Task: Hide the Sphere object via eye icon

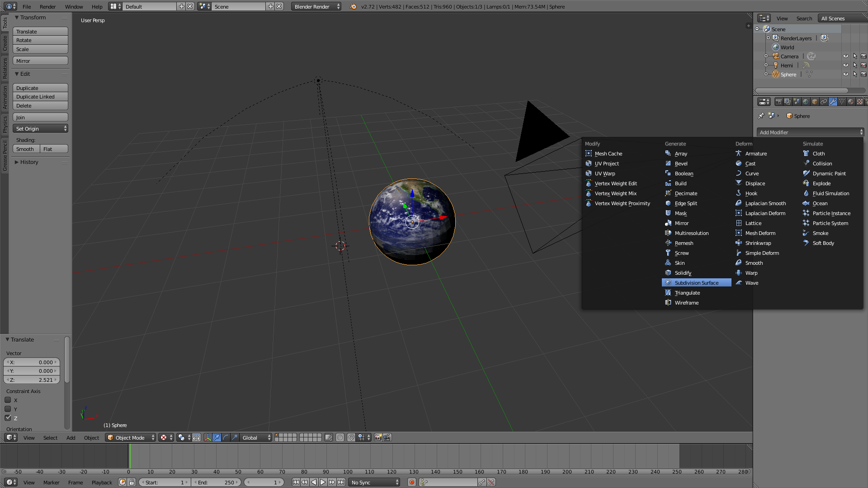Action: 845,75
